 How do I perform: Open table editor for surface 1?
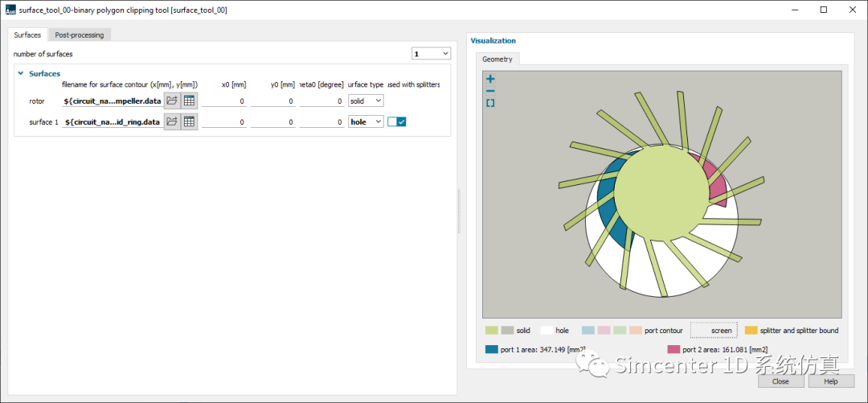(189, 121)
